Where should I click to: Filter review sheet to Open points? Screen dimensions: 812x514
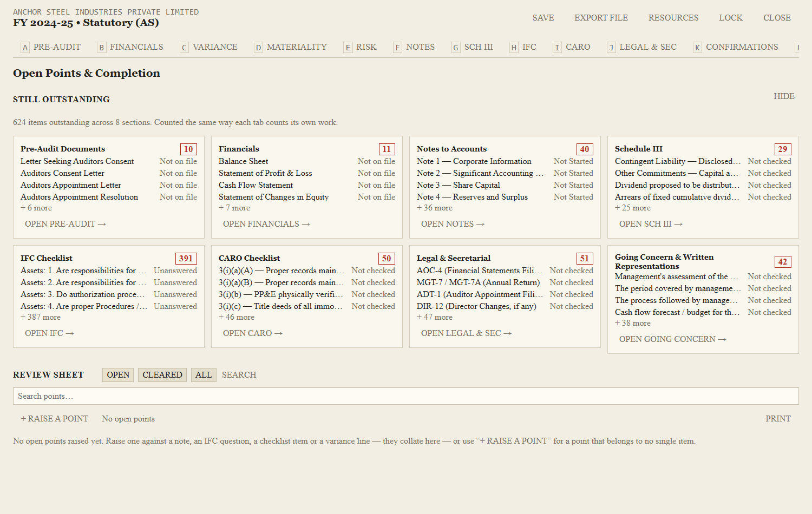[x=118, y=375]
